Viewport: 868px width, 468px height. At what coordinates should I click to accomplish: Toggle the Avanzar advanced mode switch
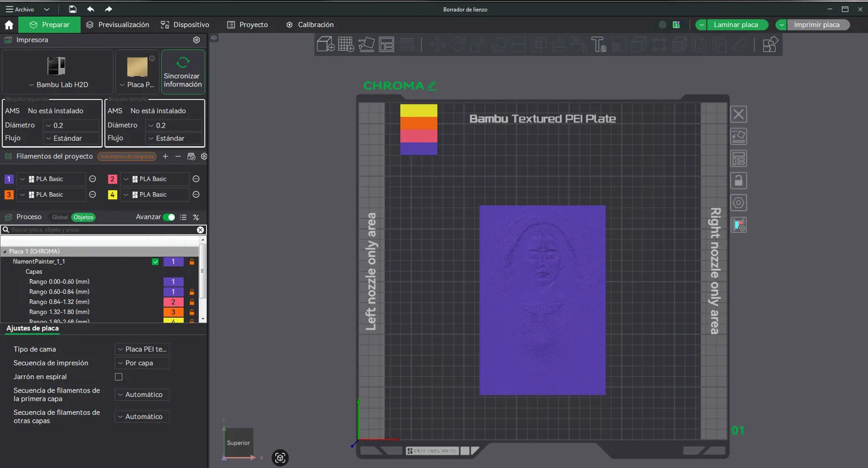pyautogui.click(x=169, y=217)
